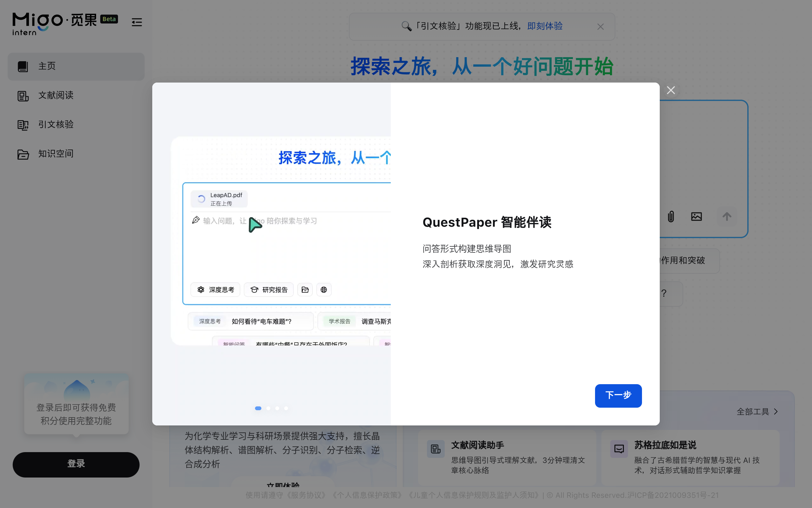Screen dimensions: 812x508
Task: Click the 如何看待“电车难题”? suggestion
Action: [x=251, y=321]
